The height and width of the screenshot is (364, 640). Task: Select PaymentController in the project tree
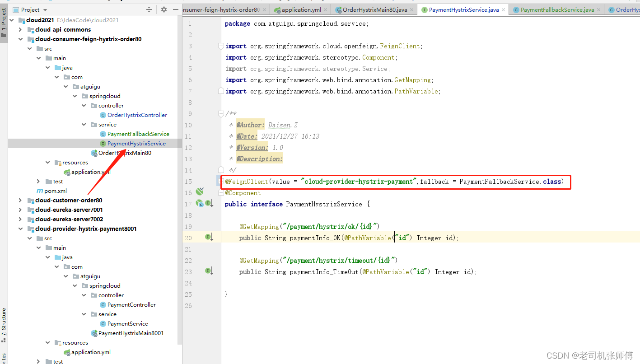(x=131, y=304)
